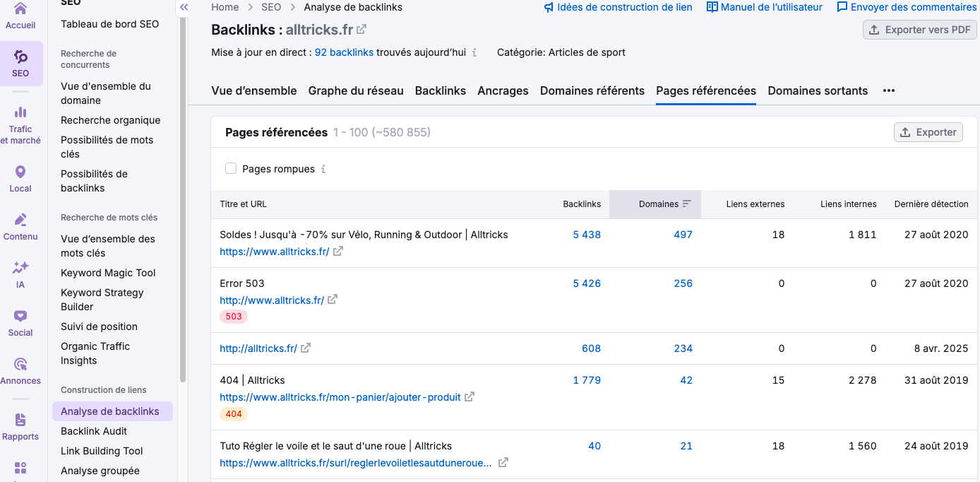This screenshot has width=980, height=482.
Task: Open the Contenu pencil icon
Action: [20, 220]
